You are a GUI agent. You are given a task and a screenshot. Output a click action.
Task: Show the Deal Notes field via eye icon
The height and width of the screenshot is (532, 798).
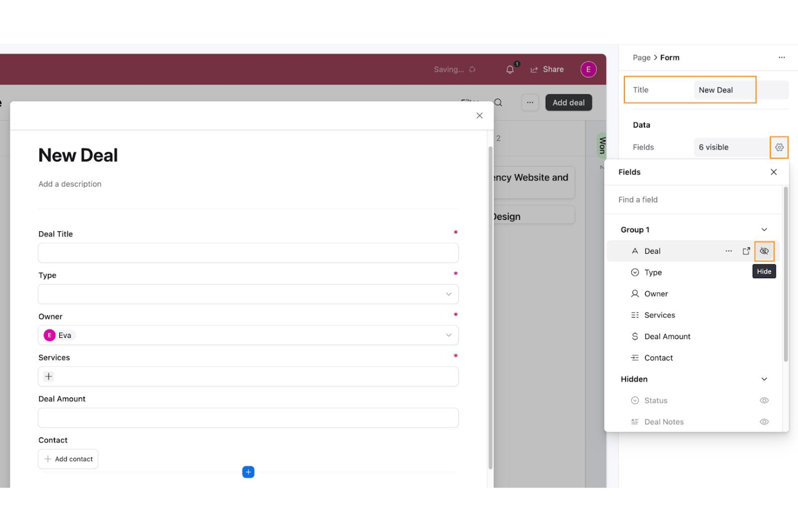click(x=764, y=422)
